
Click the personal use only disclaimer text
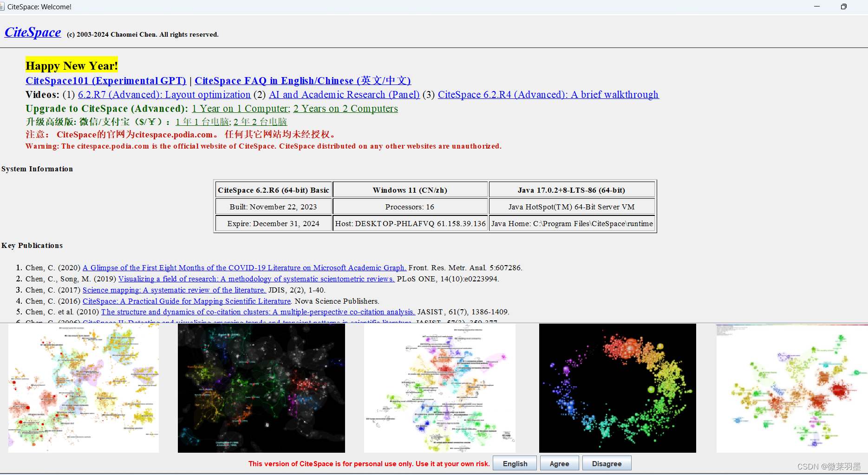[369, 463]
